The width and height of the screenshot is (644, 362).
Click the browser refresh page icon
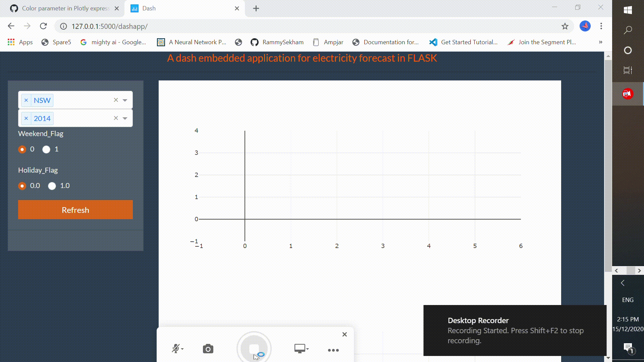[x=43, y=26]
